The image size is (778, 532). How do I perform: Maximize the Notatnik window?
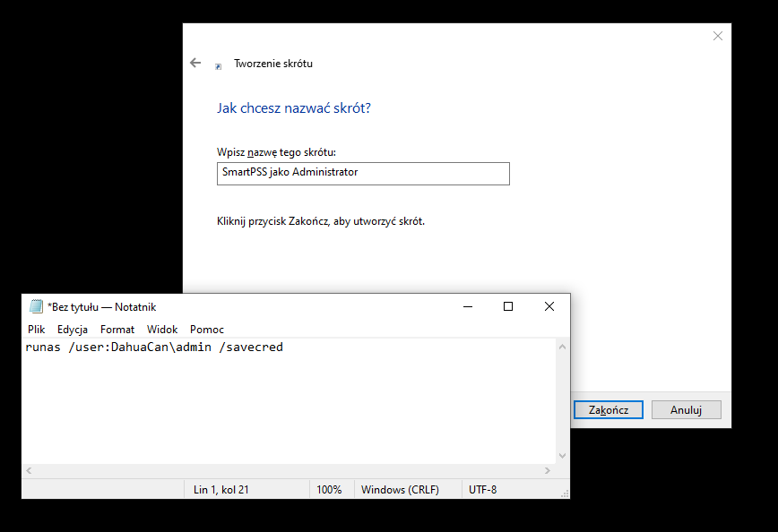[x=508, y=306]
